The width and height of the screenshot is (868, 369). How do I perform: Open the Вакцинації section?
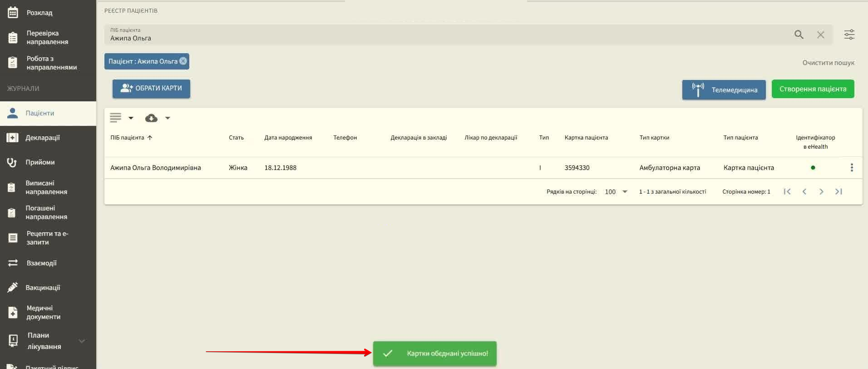(48, 288)
